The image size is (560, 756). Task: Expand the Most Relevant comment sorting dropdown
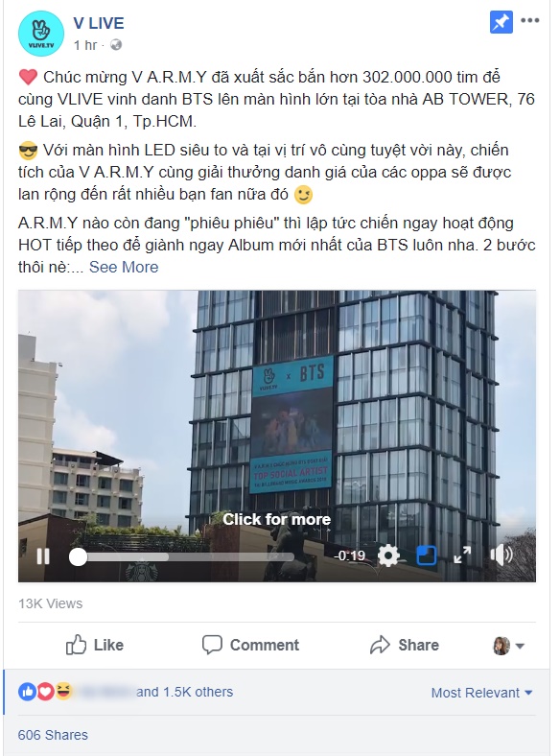[x=481, y=693]
